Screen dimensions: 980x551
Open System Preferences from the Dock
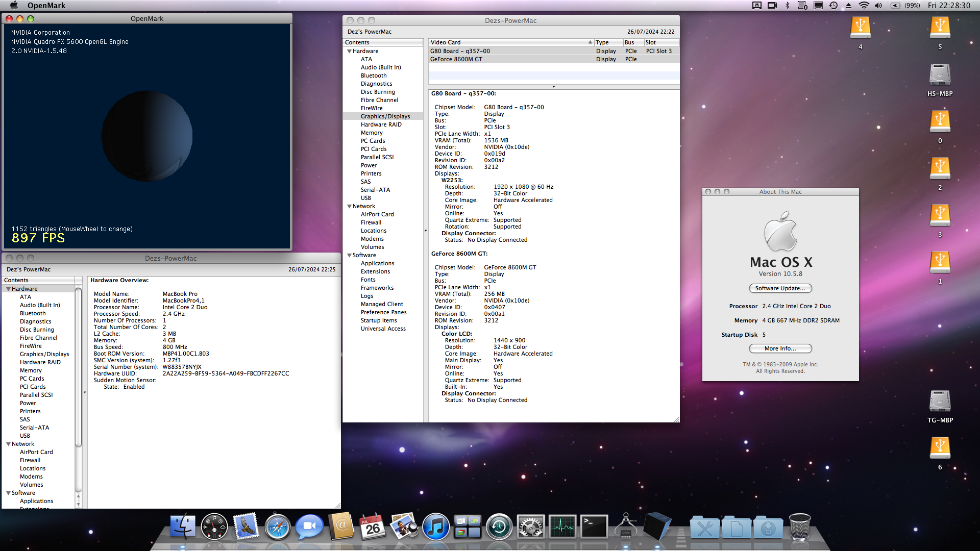531,527
